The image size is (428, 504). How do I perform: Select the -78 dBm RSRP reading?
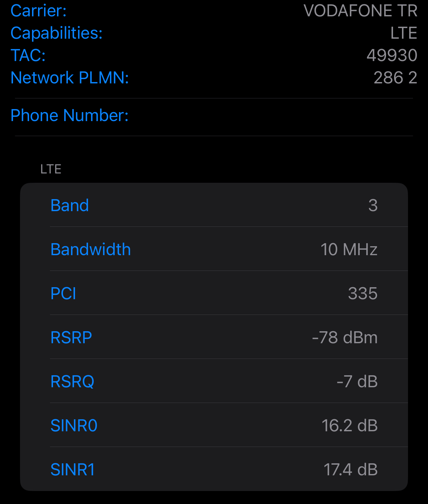pos(345,338)
